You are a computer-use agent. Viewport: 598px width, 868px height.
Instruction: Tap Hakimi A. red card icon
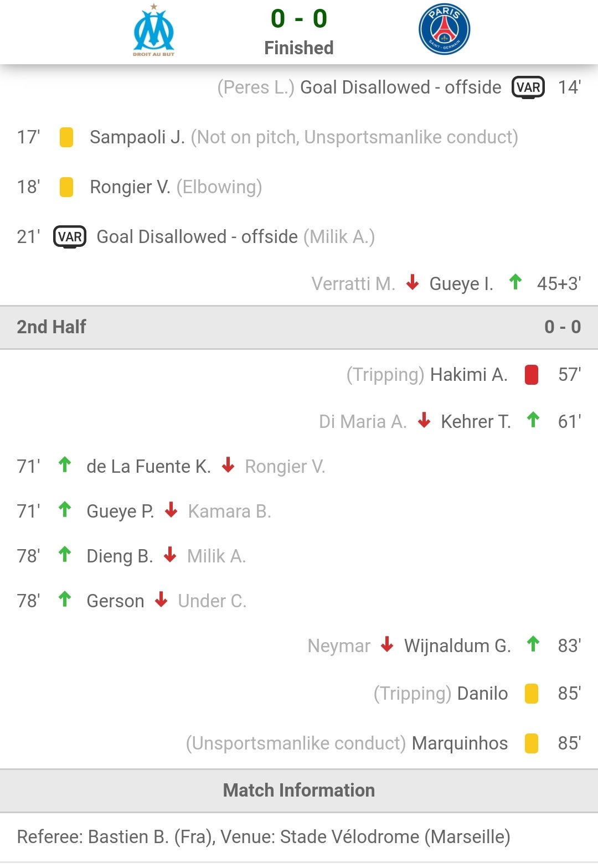[x=532, y=375]
